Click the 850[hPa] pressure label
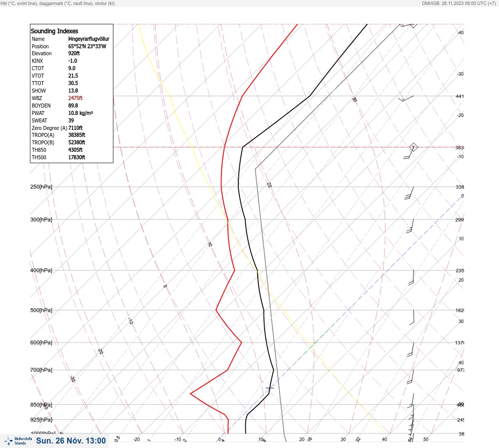The height and width of the screenshot is (448, 499). pyautogui.click(x=41, y=405)
